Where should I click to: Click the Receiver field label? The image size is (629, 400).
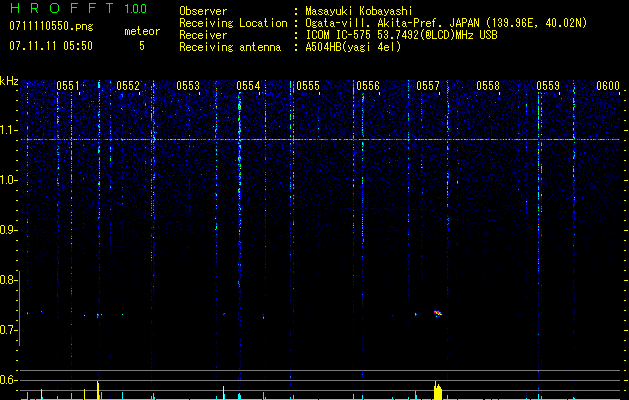tap(203, 35)
